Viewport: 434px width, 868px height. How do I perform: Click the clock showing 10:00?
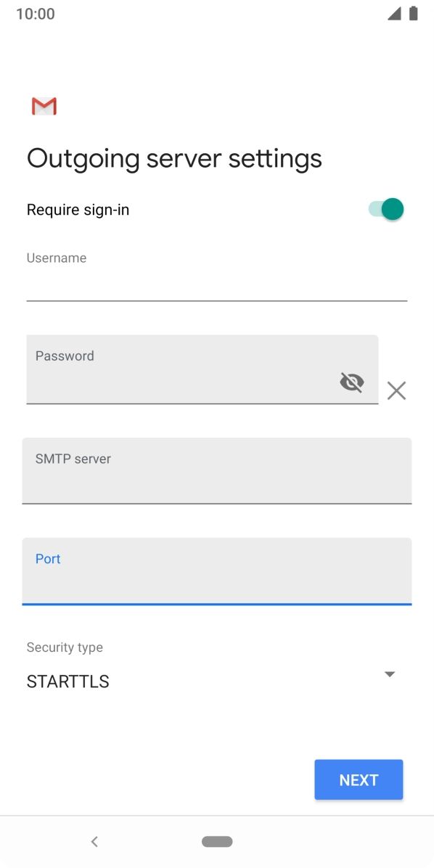pos(36,13)
